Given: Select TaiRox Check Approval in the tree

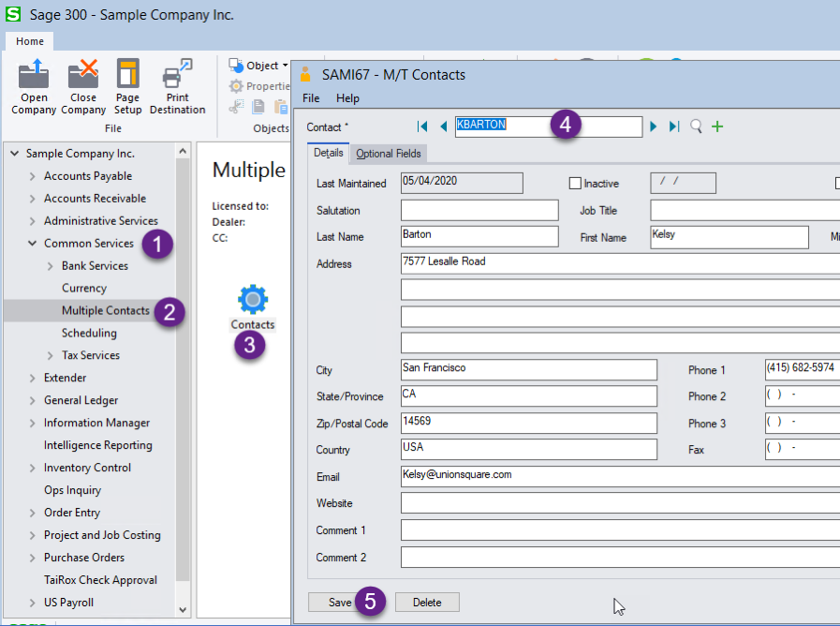Looking at the screenshot, I should coord(100,580).
